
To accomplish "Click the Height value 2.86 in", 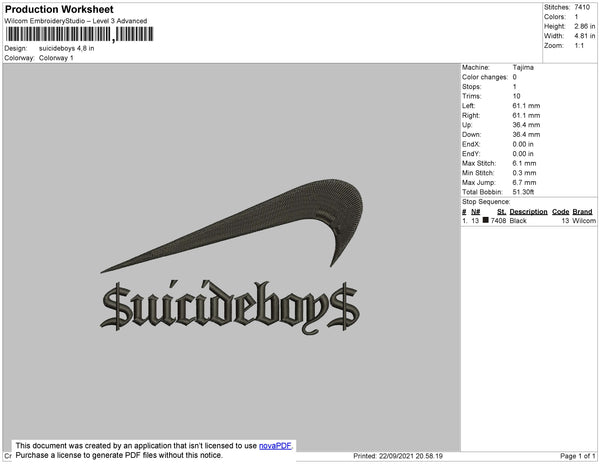I will pos(585,26).
